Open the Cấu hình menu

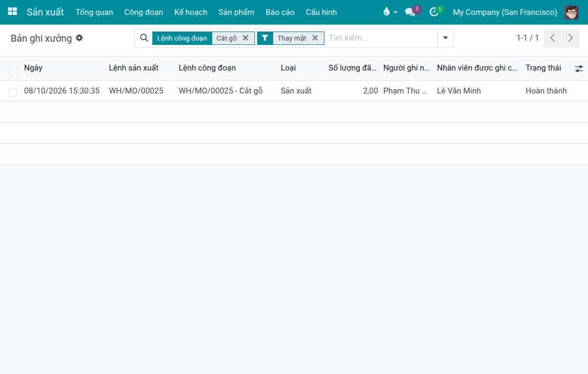coord(321,12)
